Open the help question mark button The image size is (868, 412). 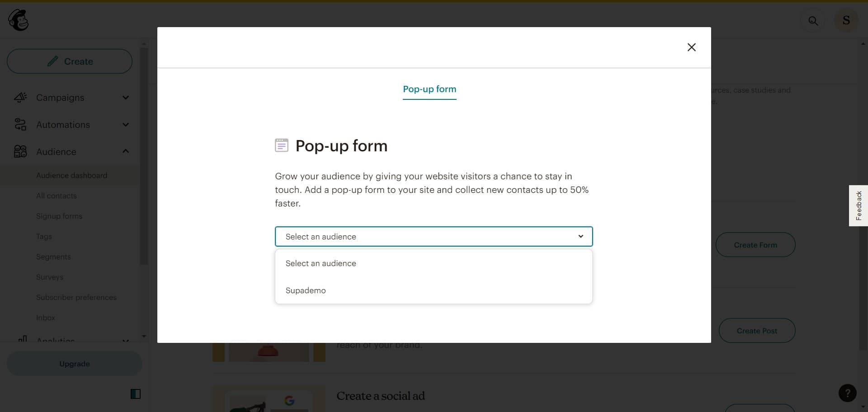coord(847,393)
